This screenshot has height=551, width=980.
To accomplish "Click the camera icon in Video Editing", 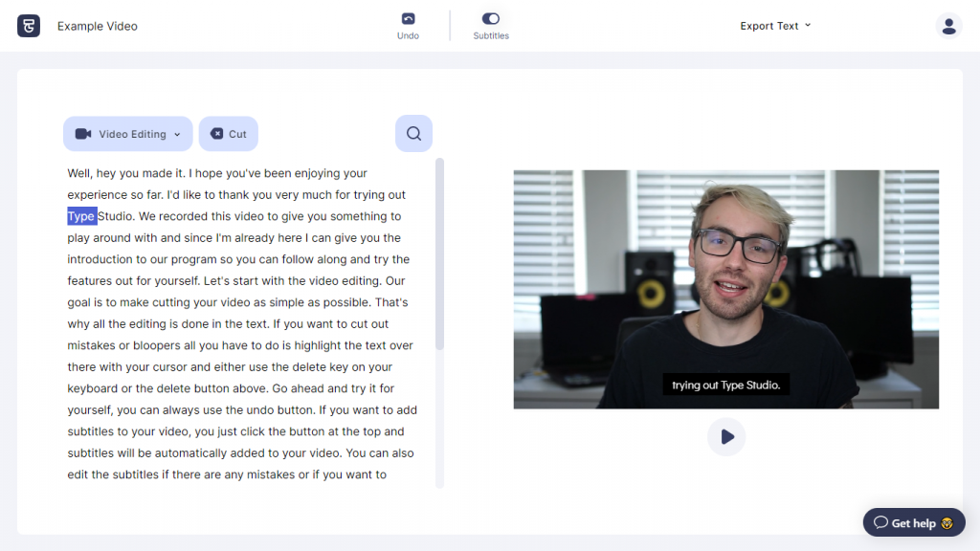I will (x=83, y=134).
